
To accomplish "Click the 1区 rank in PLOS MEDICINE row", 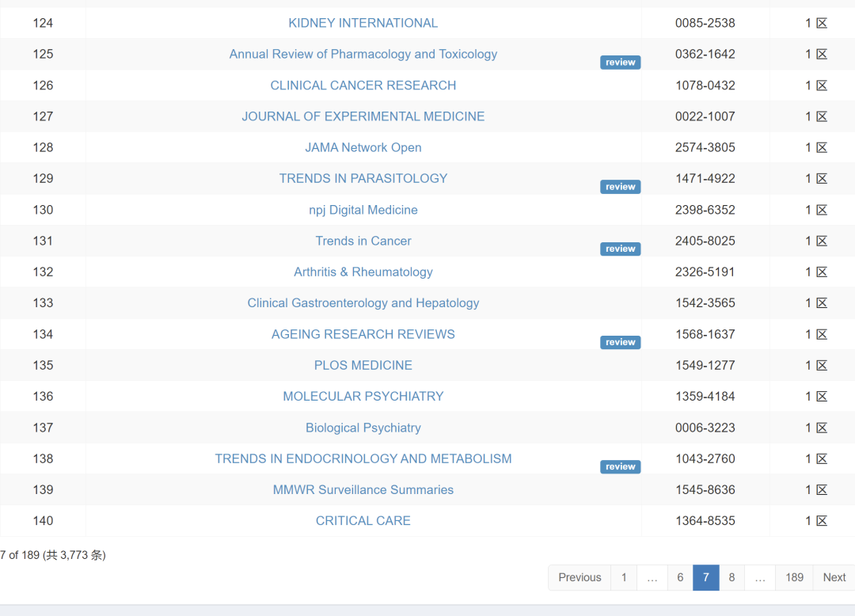I will point(816,365).
